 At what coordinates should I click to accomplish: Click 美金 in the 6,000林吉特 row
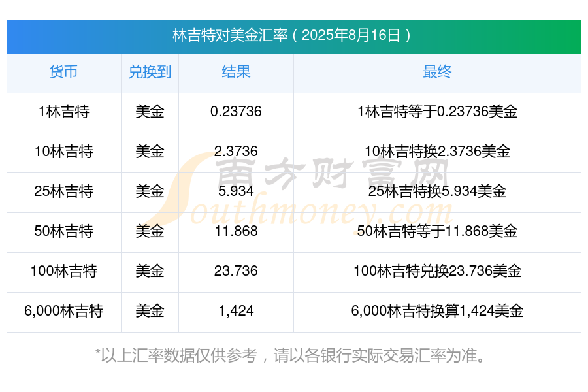point(150,311)
